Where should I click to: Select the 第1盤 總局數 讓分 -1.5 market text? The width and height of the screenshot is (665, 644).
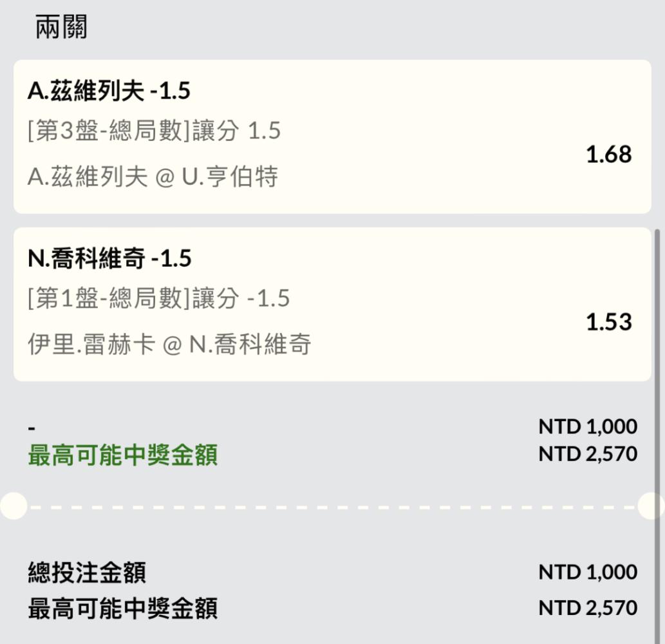[158, 298]
